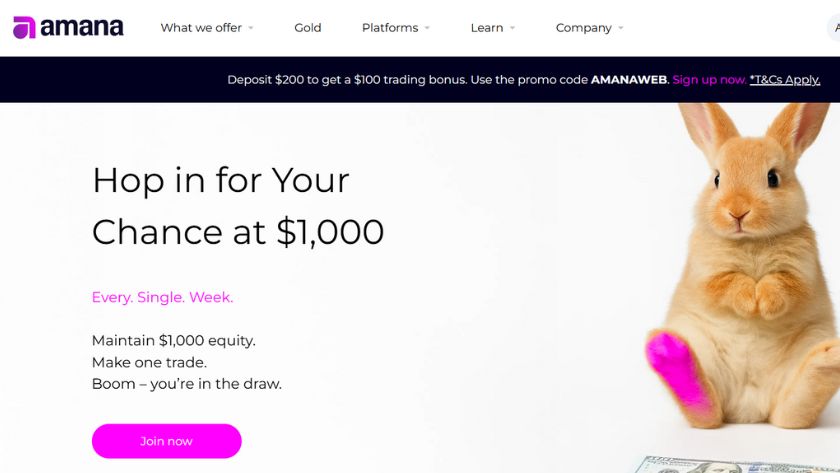The height and width of the screenshot is (473, 840).
Task: Follow the Sign up now link
Action: [x=709, y=80]
